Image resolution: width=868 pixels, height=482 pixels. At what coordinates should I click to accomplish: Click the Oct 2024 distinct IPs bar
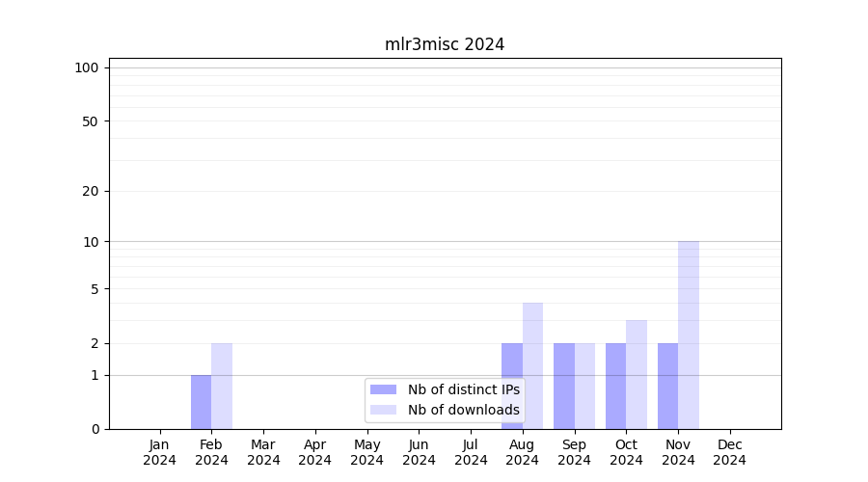pyautogui.click(x=615, y=386)
